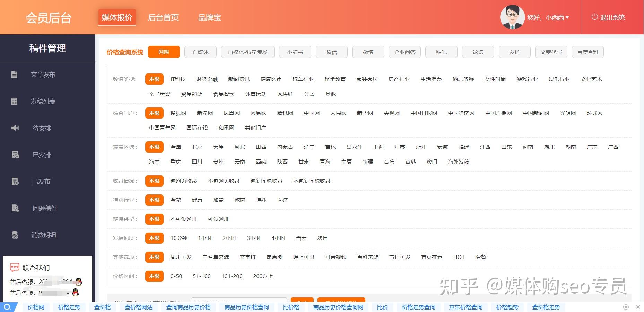
Task: Select 不限 for 特别行业
Action: [x=154, y=200]
